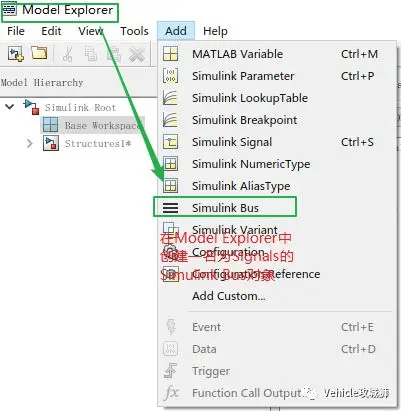Click the Simulink AliasType icon
This screenshot has height=411, width=401.
click(x=170, y=186)
